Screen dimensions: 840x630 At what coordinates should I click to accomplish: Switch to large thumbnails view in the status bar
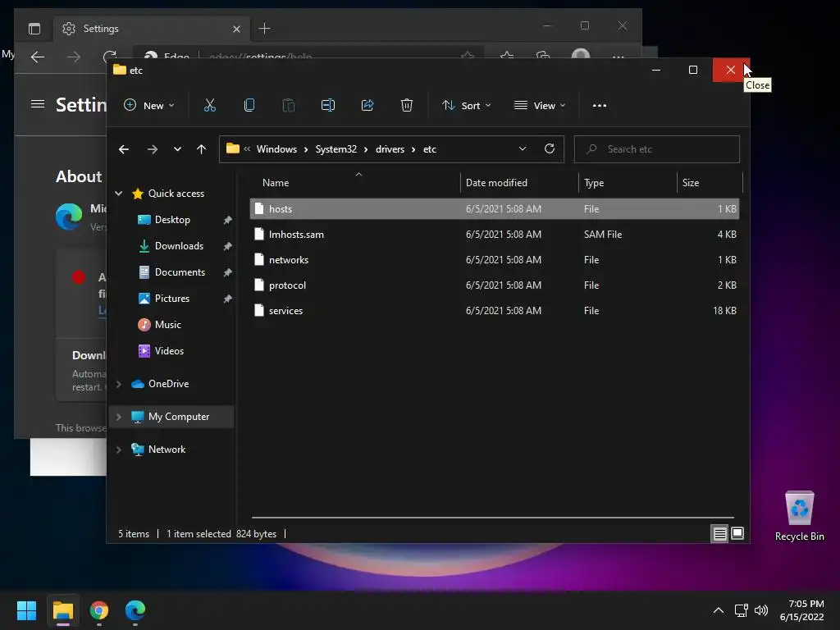(737, 533)
